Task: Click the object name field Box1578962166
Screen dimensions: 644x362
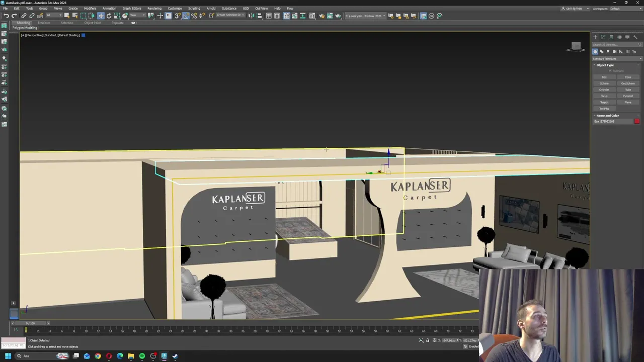Action: point(613,121)
